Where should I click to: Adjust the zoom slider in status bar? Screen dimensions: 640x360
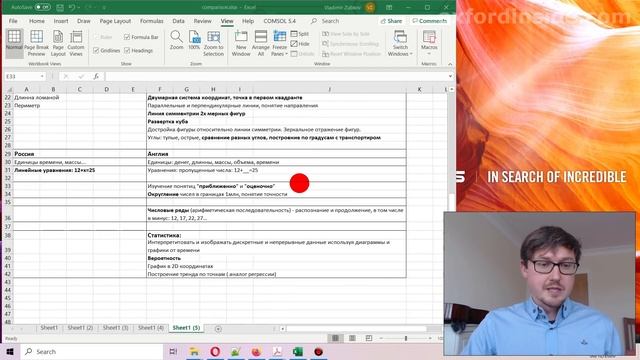point(406,338)
